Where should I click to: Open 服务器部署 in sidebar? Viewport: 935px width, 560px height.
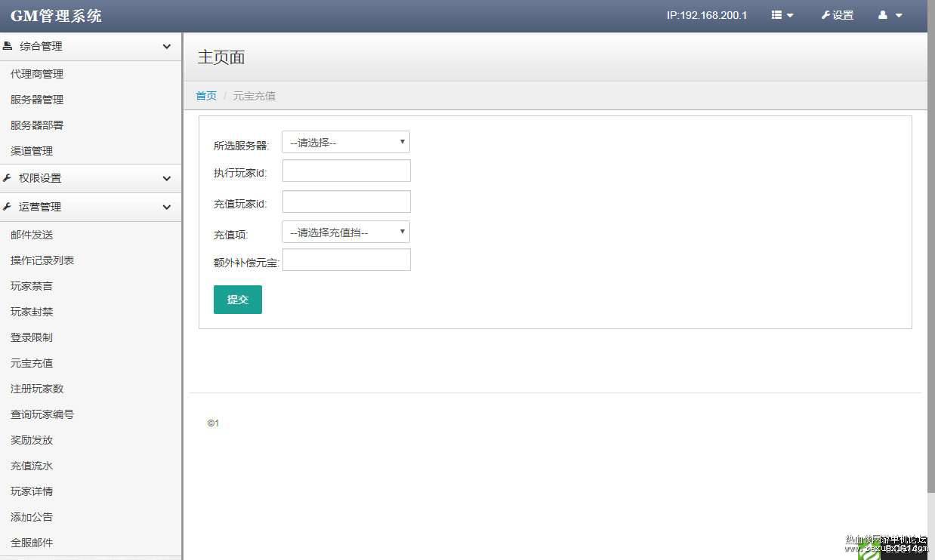pyautogui.click(x=37, y=125)
